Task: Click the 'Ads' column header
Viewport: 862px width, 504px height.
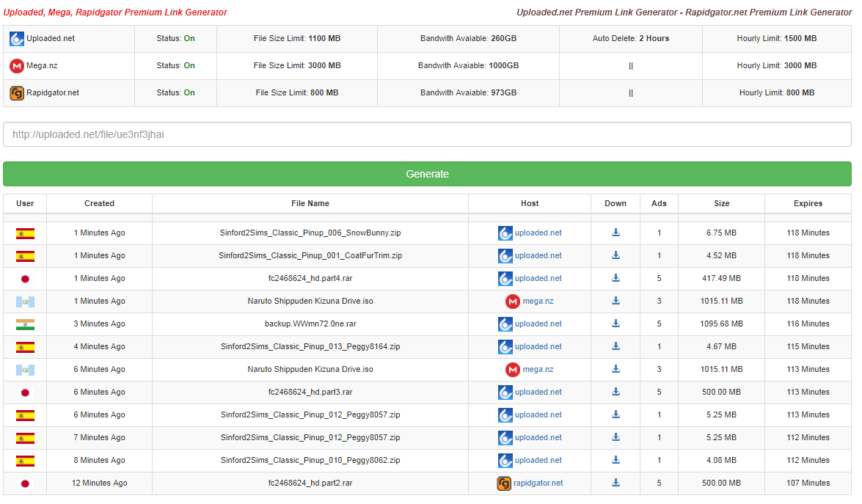Action: (659, 203)
